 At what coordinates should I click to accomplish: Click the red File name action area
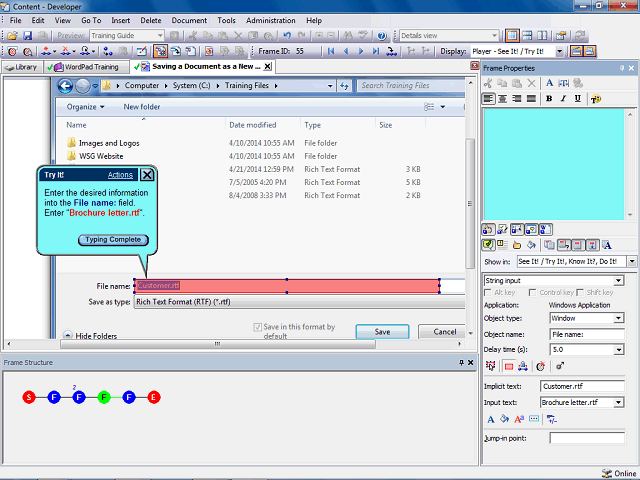[287, 286]
